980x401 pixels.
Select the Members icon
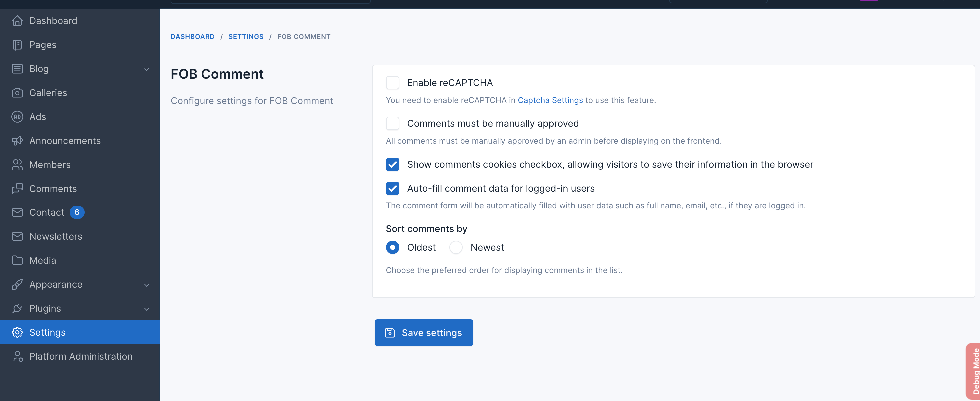(17, 164)
